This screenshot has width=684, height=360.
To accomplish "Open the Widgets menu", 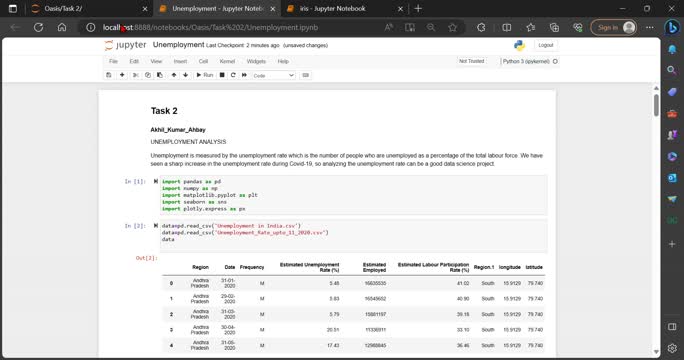I will [256, 62].
